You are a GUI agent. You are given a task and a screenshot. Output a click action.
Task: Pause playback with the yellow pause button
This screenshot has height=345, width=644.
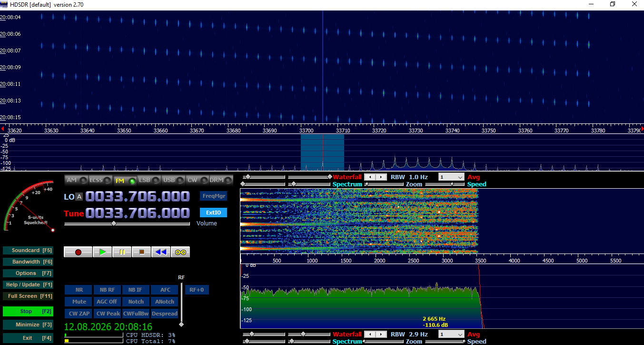(122, 252)
